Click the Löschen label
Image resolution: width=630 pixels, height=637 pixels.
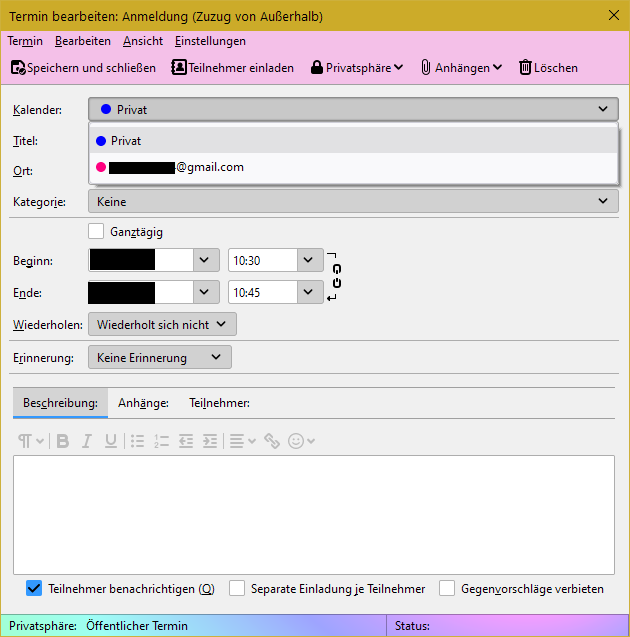coord(555,68)
